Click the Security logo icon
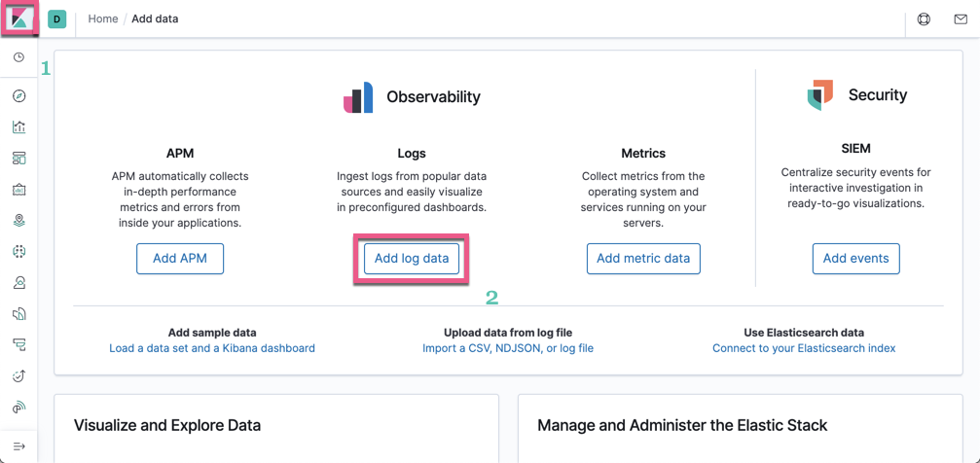 click(x=820, y=95)
